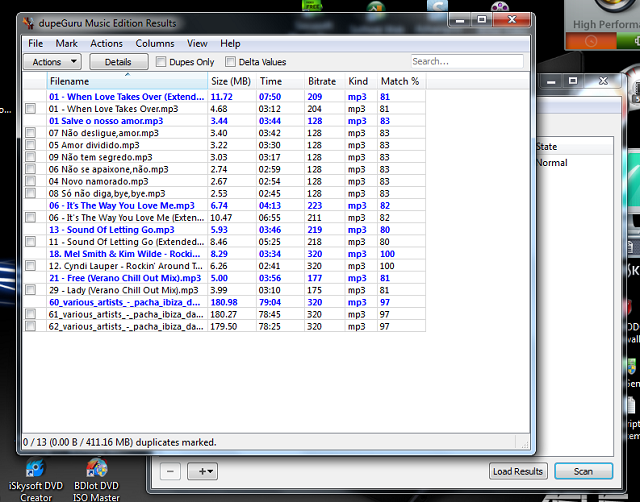Sort by the Size (MB) column header
Screen dimensions: 640x502
(x=232, y=81)
